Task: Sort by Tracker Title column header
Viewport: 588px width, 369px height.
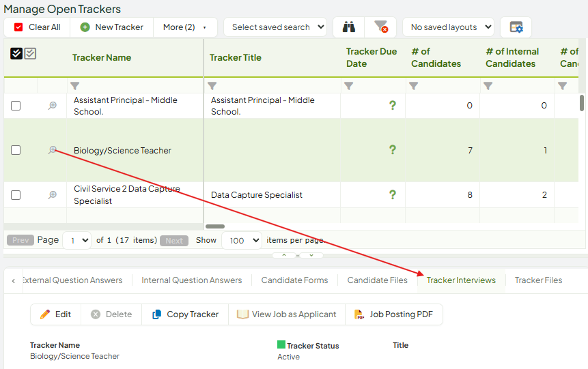Action: coord(235,57)
